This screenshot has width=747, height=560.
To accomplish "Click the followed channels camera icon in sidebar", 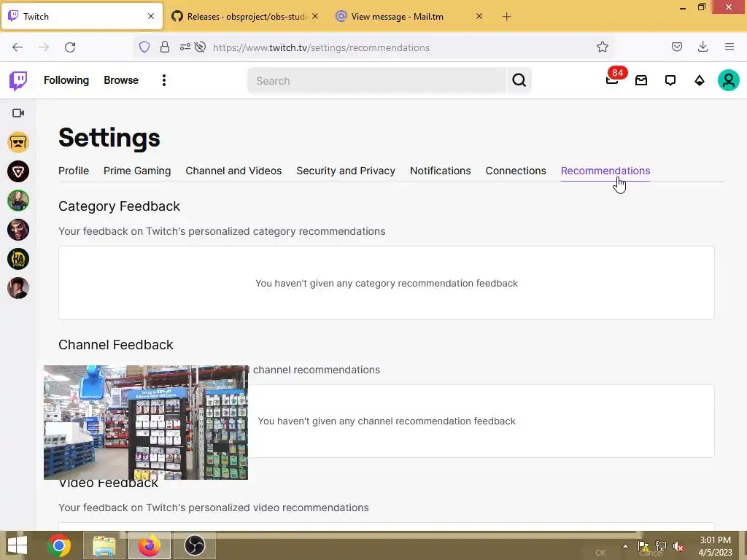I will 18,113.
